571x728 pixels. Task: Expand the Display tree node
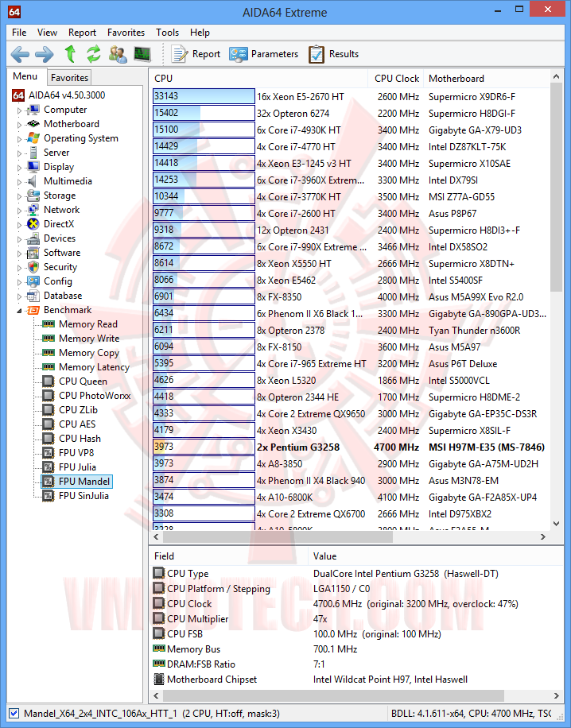20,168
